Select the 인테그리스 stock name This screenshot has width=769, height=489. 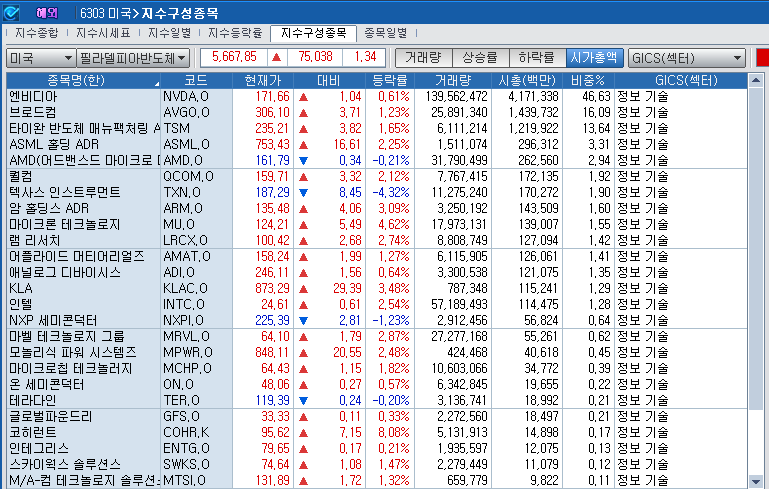click(39, 448)
